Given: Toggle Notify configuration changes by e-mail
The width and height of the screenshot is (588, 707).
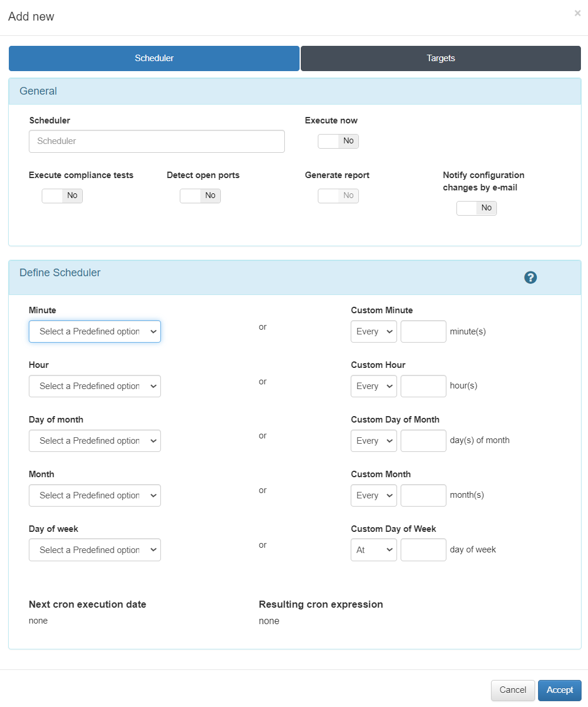Looking at the screenshot, I should 476,208.
